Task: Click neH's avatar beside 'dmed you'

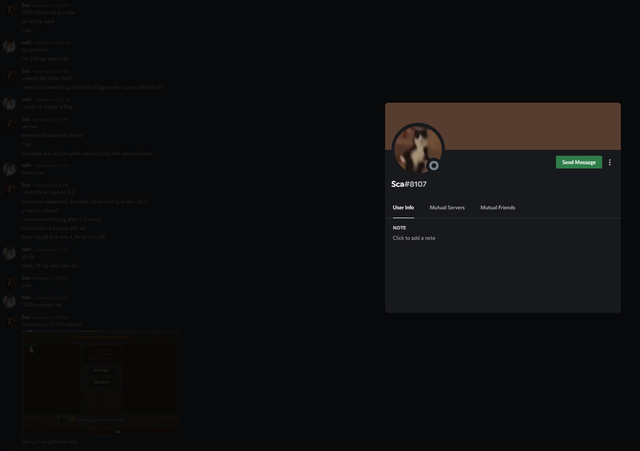Action: point(9,169)
